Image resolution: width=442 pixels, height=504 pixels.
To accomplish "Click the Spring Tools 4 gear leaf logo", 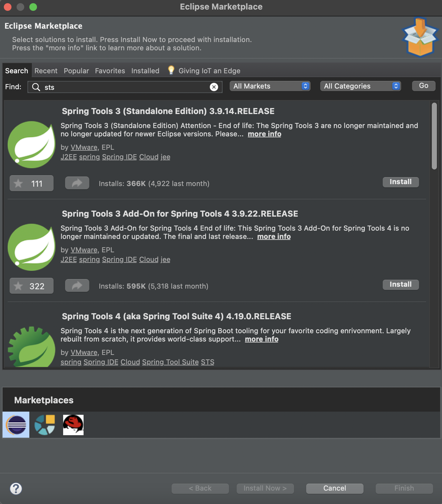I will point(32,347).
